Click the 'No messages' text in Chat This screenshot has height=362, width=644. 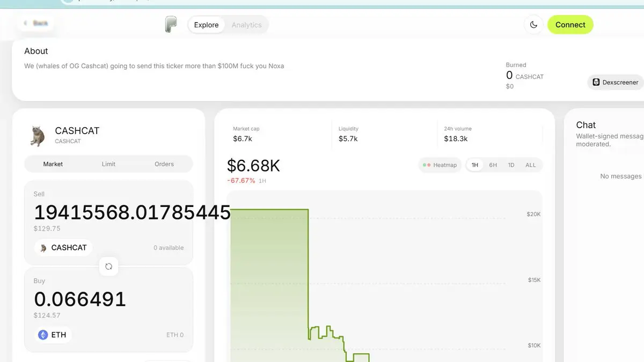click(x=620, y=176)
